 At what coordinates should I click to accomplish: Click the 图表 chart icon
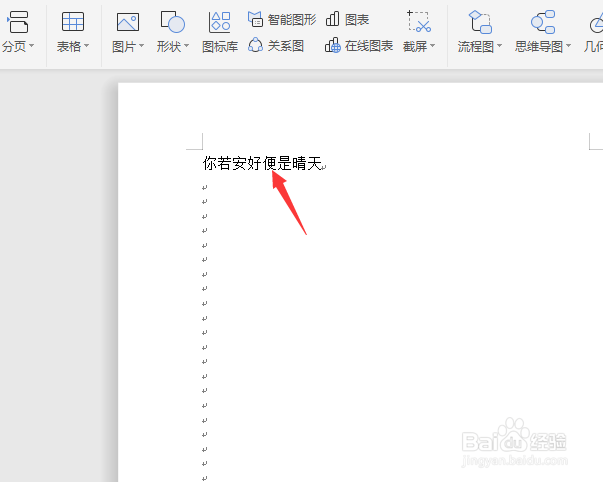click(x=333, y=19)
